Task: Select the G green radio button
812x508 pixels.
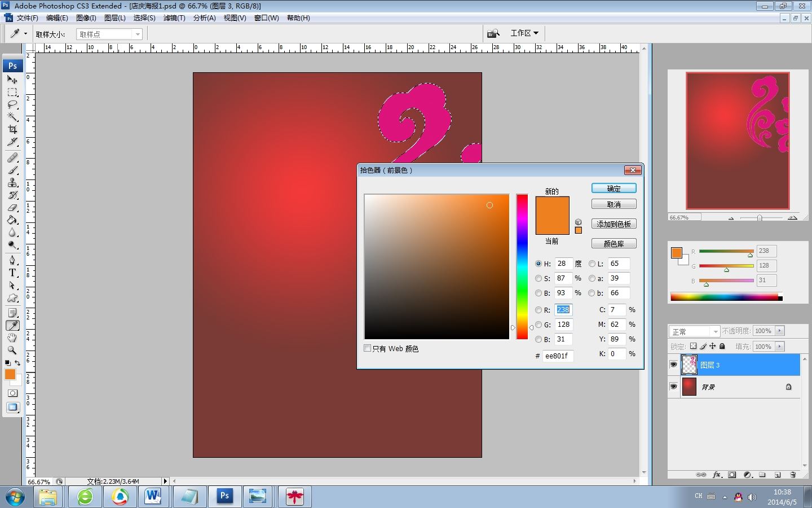Action: click(x=539, y=325)
